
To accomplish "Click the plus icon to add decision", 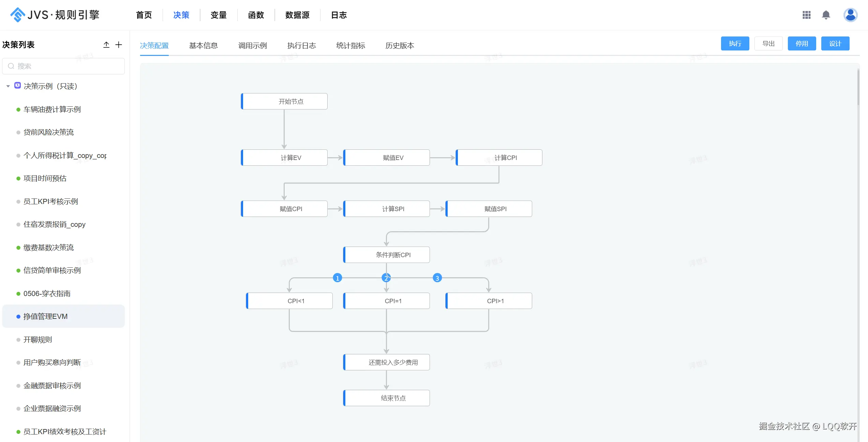I will (x=119, y=45).
